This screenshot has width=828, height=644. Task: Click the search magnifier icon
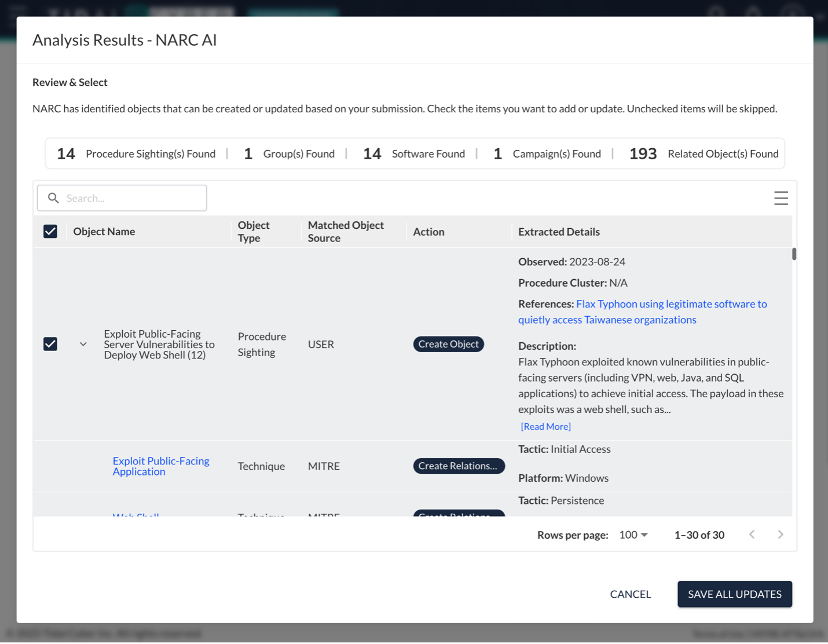[53, 198]
